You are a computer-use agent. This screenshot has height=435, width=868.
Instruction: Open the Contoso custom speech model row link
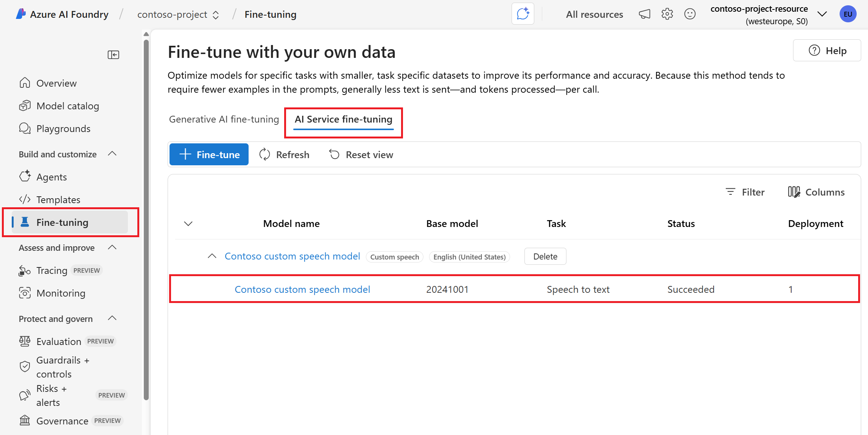coord(302,289)
